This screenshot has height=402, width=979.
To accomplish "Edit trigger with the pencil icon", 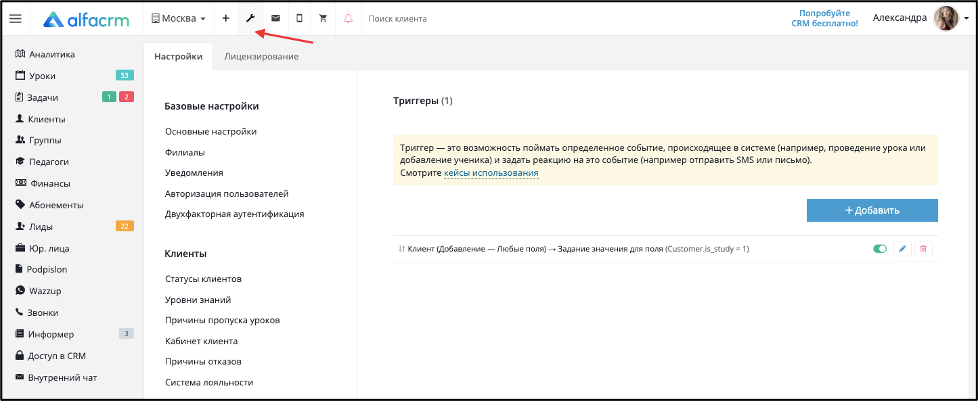I will point(902,248).
